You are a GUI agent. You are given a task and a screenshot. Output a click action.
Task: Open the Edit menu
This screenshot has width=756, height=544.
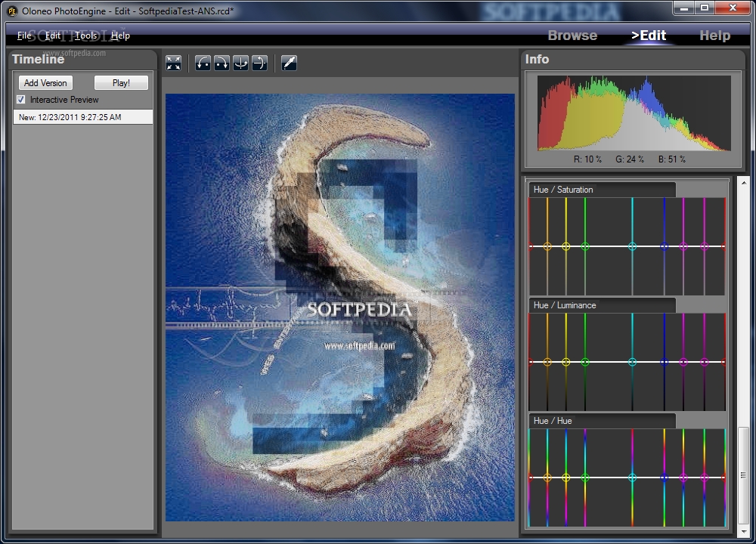tap(53, 36)
